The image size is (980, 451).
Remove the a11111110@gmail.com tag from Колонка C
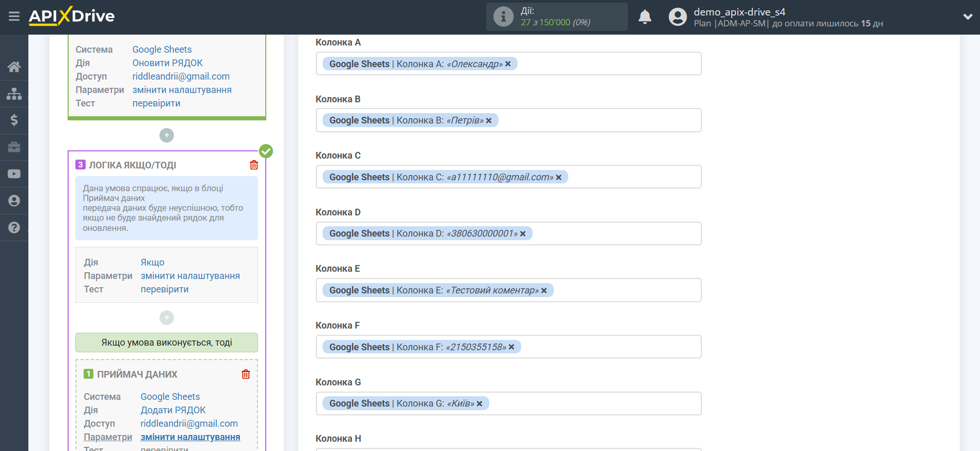tap(558, 177)
